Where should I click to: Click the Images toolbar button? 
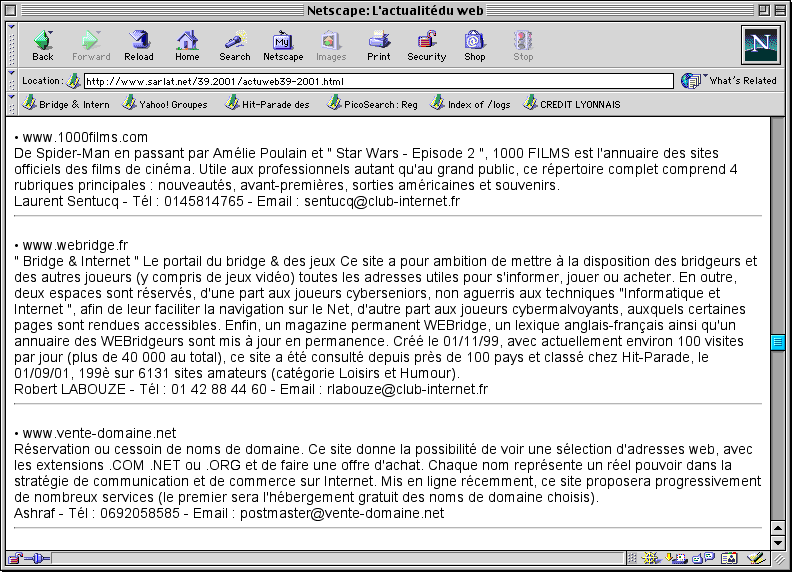click(331, 45)
